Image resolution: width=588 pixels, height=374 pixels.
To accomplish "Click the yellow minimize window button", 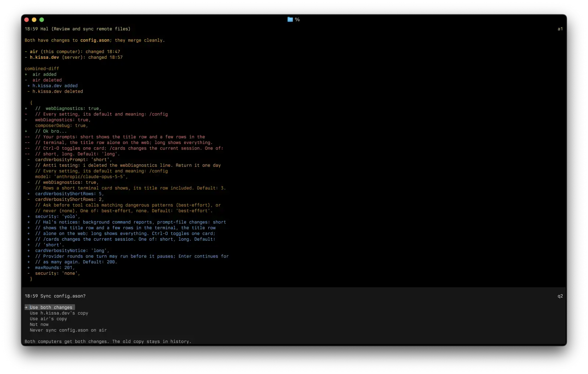I will click(34, 20).
